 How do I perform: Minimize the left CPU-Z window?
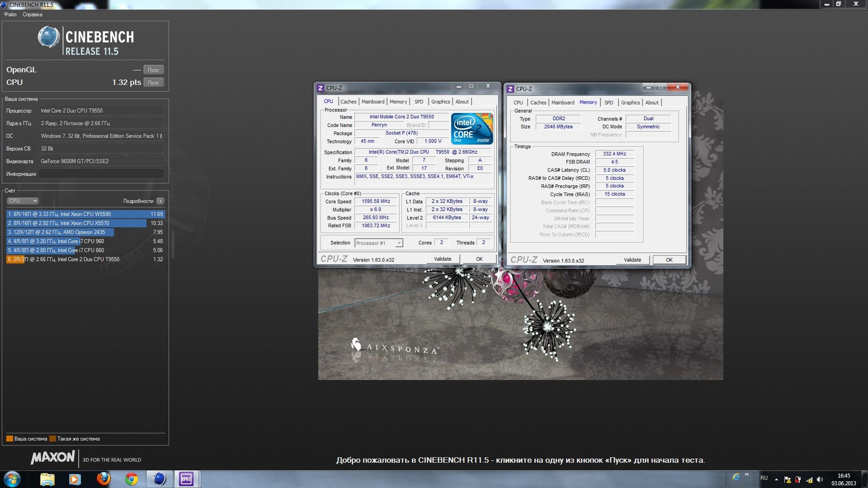tap(458, 86)
